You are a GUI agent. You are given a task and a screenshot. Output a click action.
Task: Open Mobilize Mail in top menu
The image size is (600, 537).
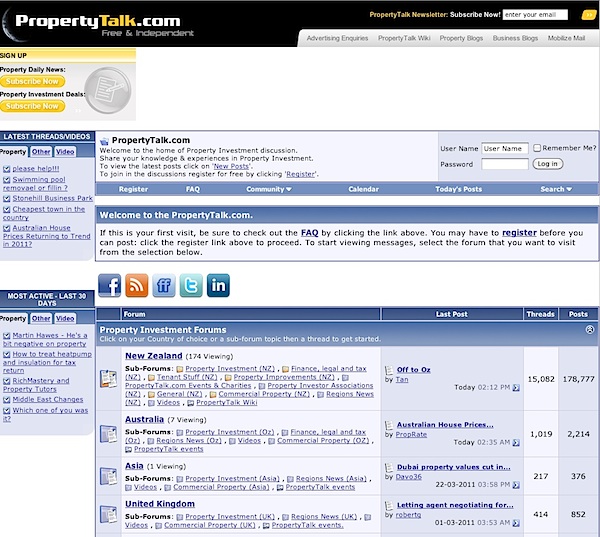pos(566,38)
